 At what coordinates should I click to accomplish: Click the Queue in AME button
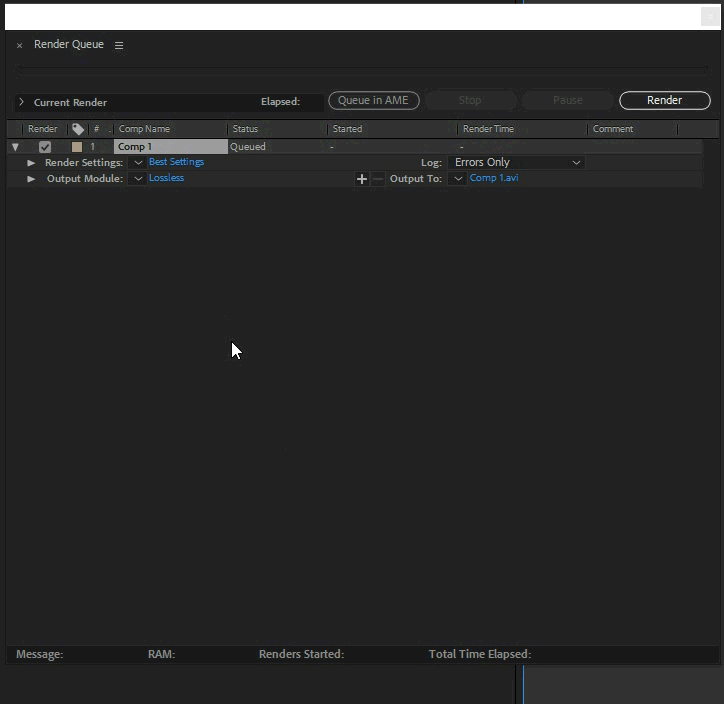[x=373, y=100]
